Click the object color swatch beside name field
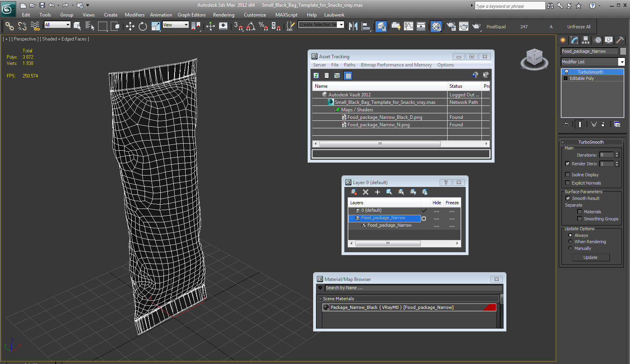This screenshot has height=364, width=630. 623,51
